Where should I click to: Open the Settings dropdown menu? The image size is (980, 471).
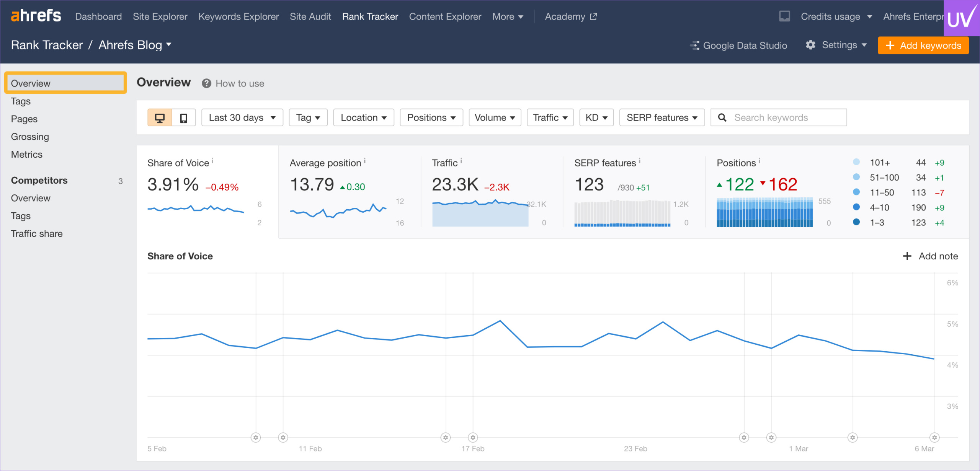836,45
